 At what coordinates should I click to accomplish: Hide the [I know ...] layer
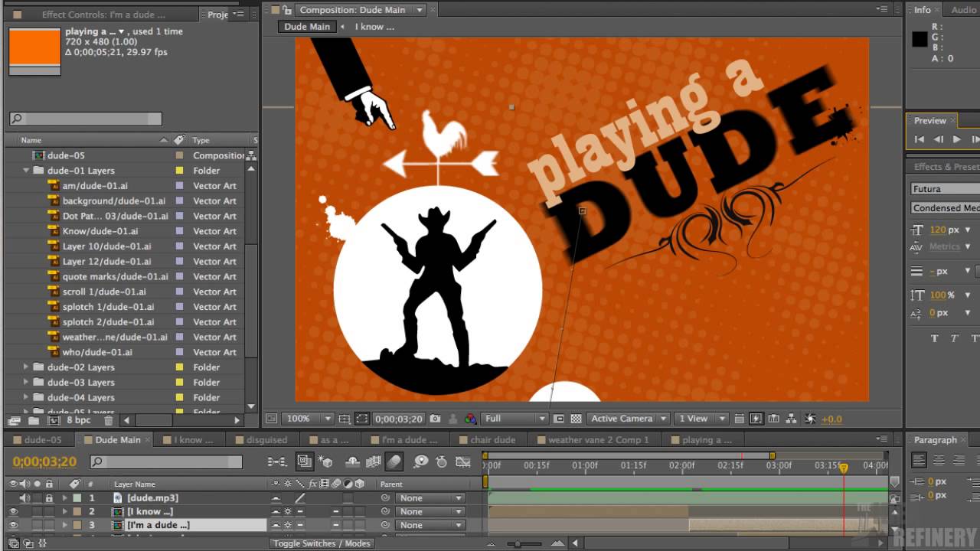tap(13, 511)
